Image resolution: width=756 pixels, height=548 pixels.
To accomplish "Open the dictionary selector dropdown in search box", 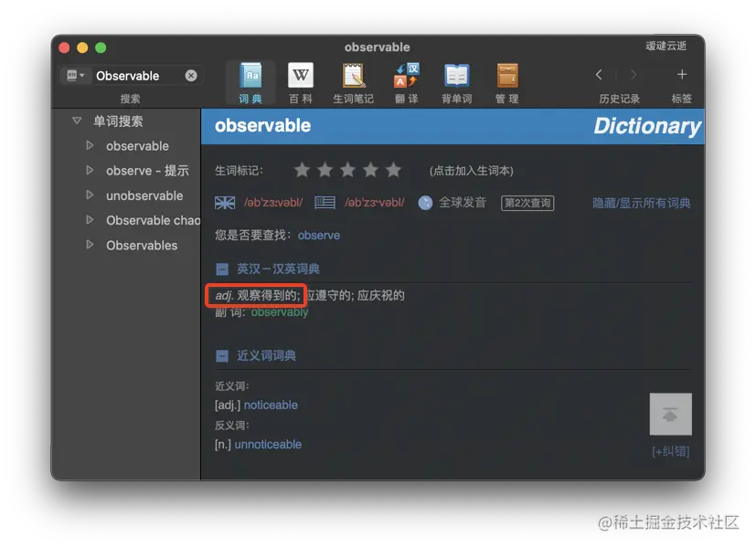I will 75,76.
